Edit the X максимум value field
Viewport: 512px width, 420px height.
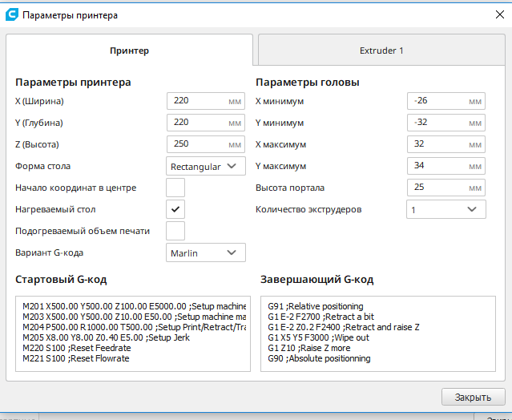(x=446, y=144)
